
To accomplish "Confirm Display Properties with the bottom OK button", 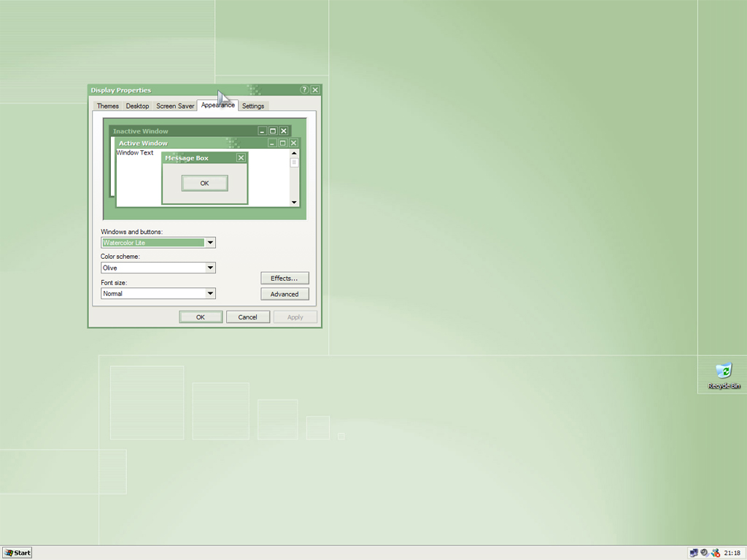I will tap(201, 316).
